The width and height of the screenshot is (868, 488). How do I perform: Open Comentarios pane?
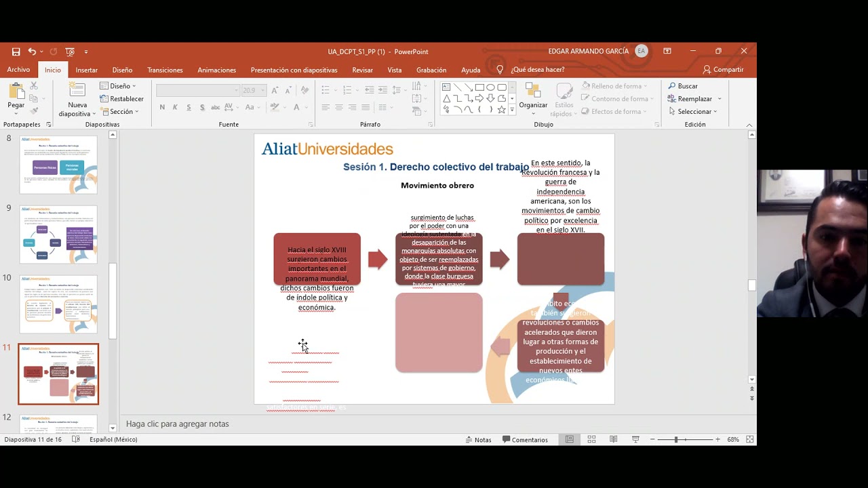pos(525,440)
